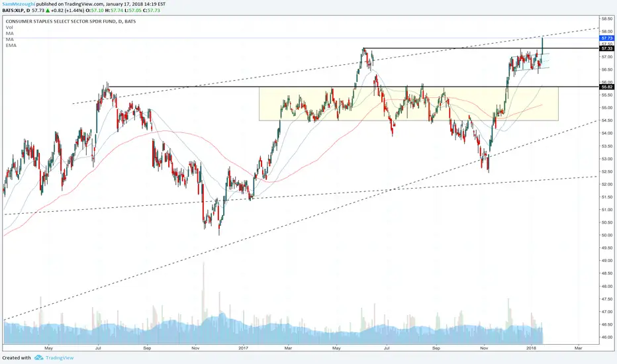Click the Mar label following 2018
This screenshot has width=617, height=364.
pos(578,348)
